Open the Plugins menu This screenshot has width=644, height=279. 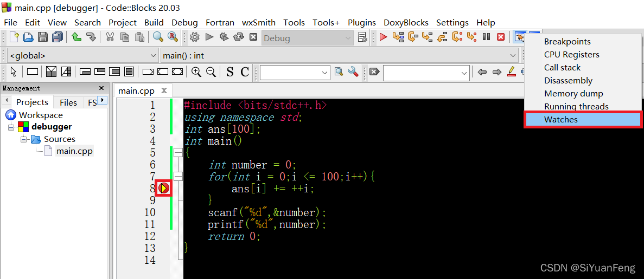361,23
